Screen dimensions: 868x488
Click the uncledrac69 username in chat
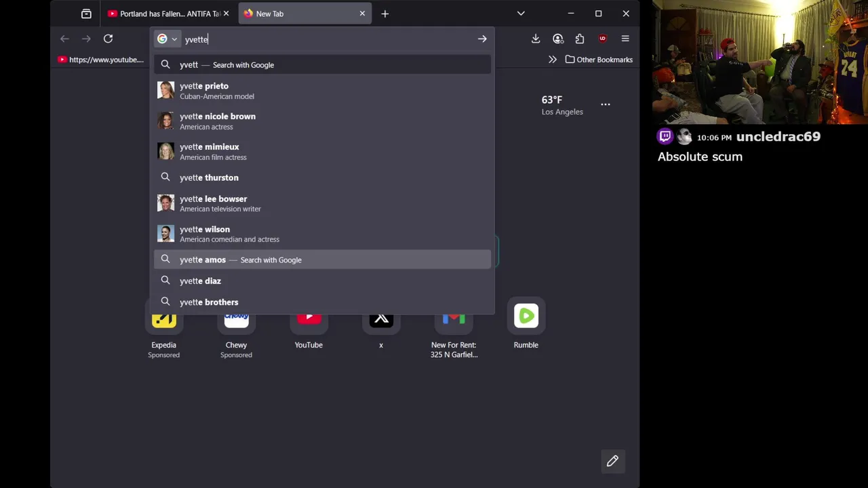tap(778, 136)
